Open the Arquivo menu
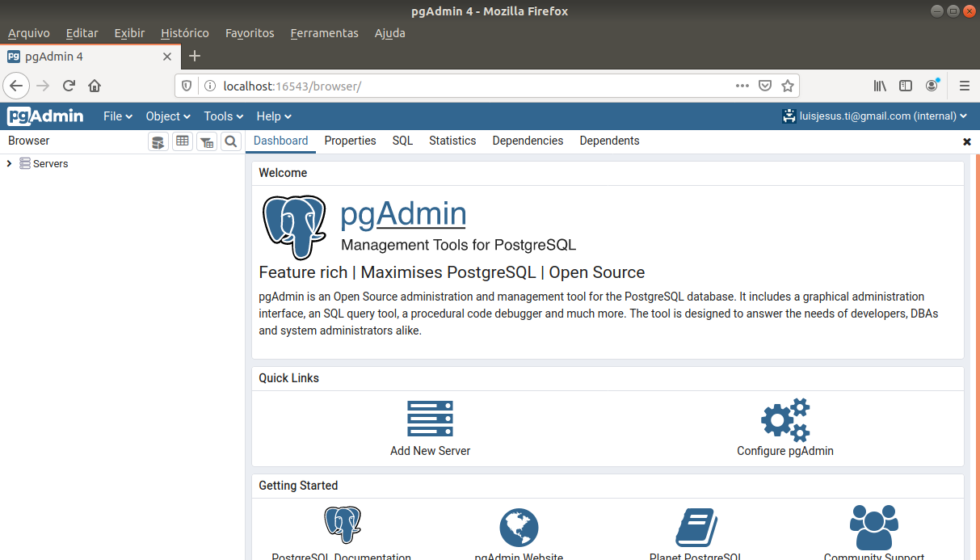Image resolution: width=980 pixels, height=560 pixels. (x=29, y=33)
